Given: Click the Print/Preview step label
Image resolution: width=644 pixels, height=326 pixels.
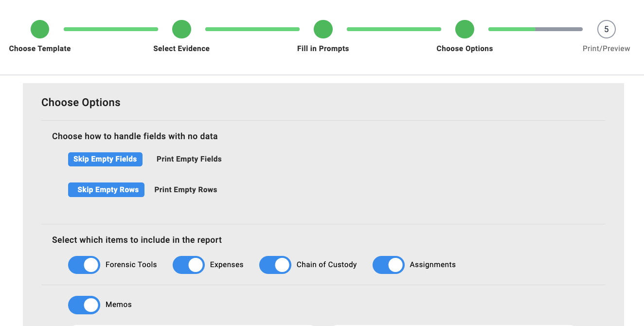Looking at the screenshot, I should pos(607,49).
